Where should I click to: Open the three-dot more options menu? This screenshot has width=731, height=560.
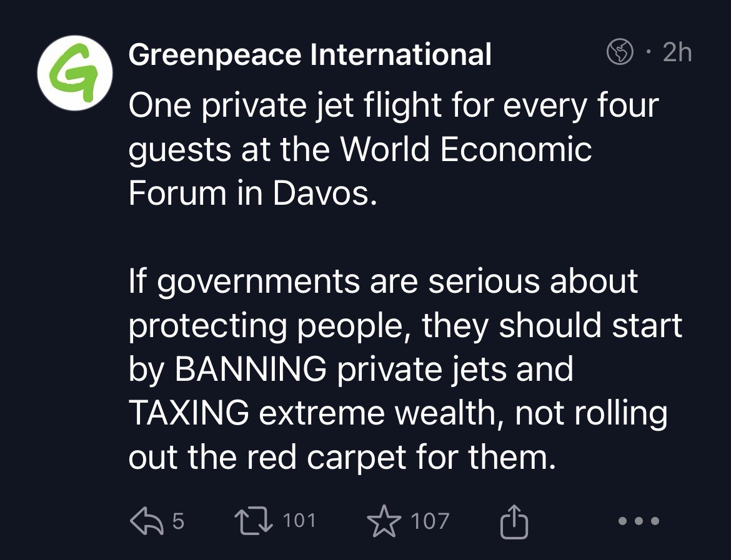pos(638,521)
